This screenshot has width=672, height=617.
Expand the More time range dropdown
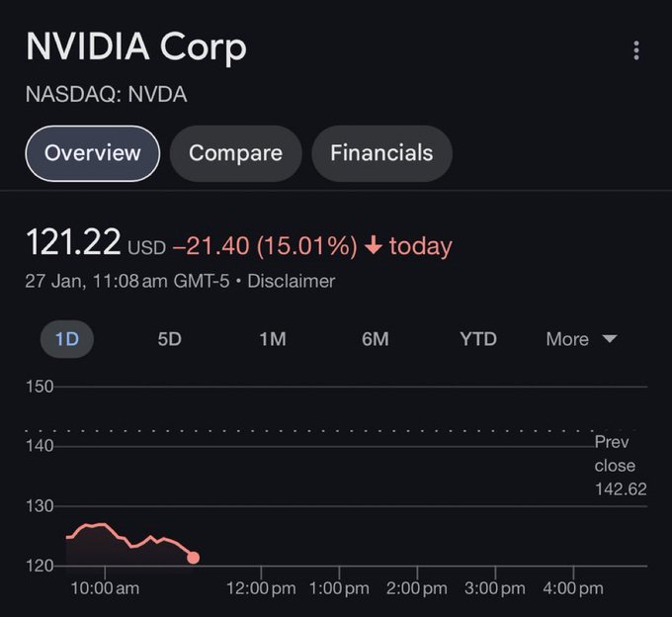581,339
